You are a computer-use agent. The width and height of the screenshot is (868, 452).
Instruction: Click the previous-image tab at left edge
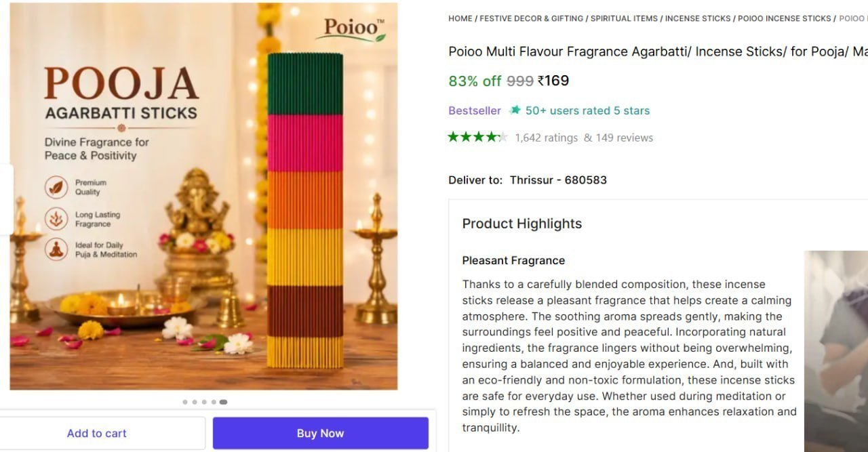click(6, 199)
